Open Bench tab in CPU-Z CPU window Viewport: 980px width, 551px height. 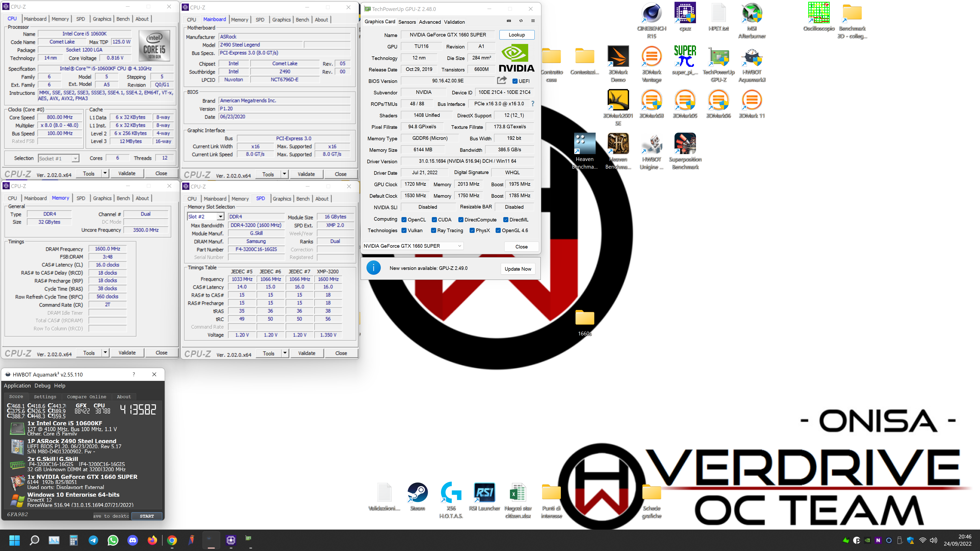pyautogui.click(x=123, y=19)
